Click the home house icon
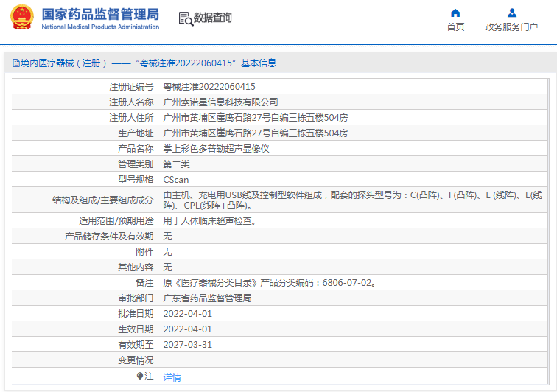The height and width of the screenshot is (392, 557). coord(455,13)
